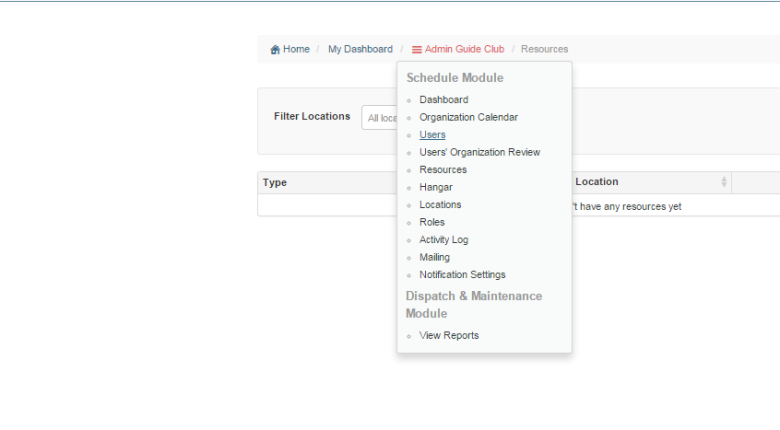Open Mailing menu item
This screenshot has width=780, height=430.
pos(434,257)
